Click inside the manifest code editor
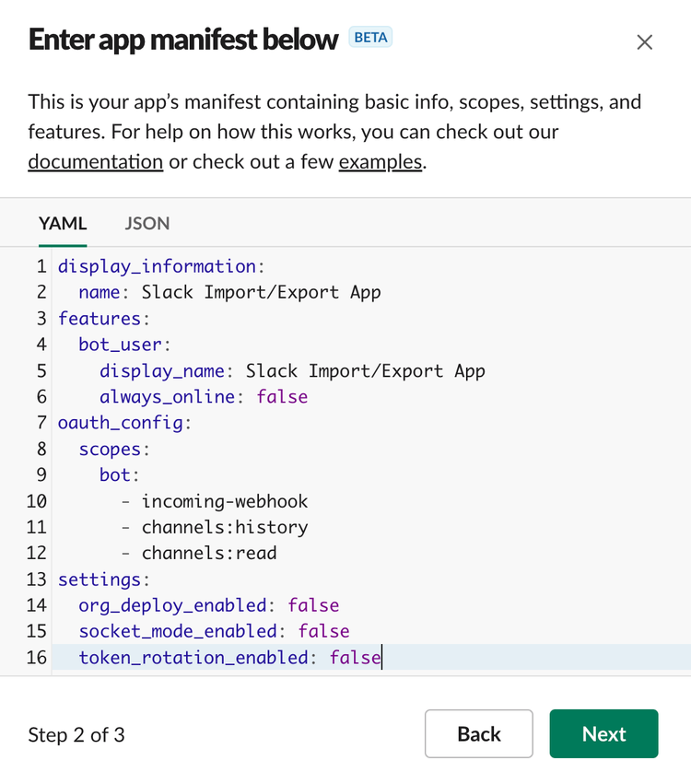The width and height of the screenshot is (691, 784). coord(369,461)
